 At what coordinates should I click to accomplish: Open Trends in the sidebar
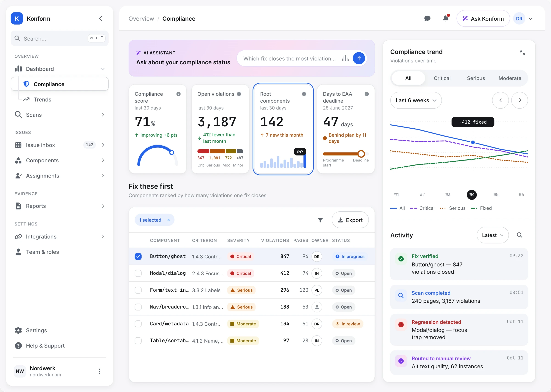60,99
